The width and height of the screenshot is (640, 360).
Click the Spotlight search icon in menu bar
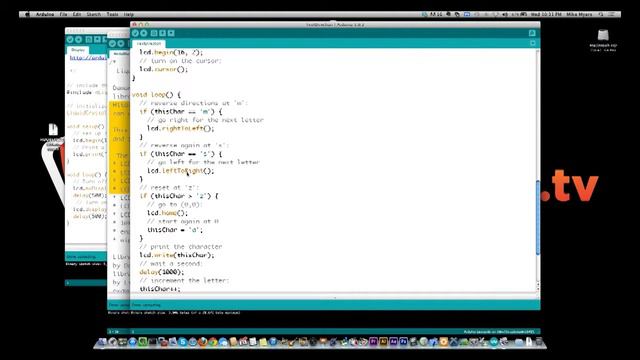(601, 14)
